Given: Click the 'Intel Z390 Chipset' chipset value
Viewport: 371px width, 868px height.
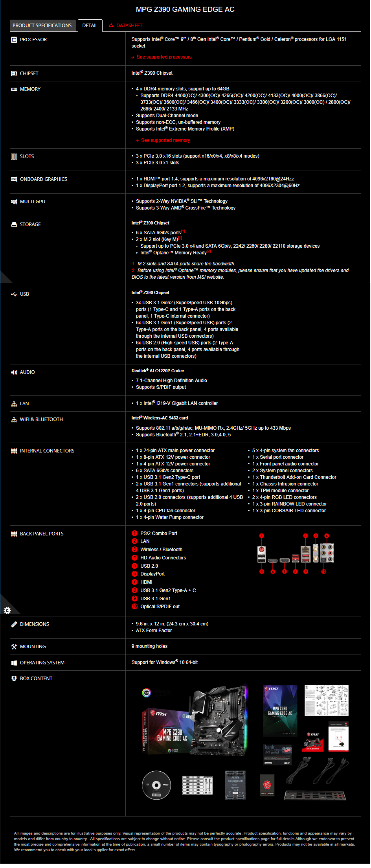Looking at the screenshot, I should [x=152, y=73].
